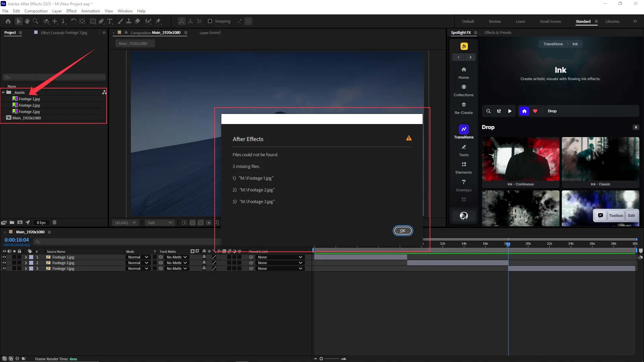
Task: Click the Toolbox button
Action: click(616, 216)
